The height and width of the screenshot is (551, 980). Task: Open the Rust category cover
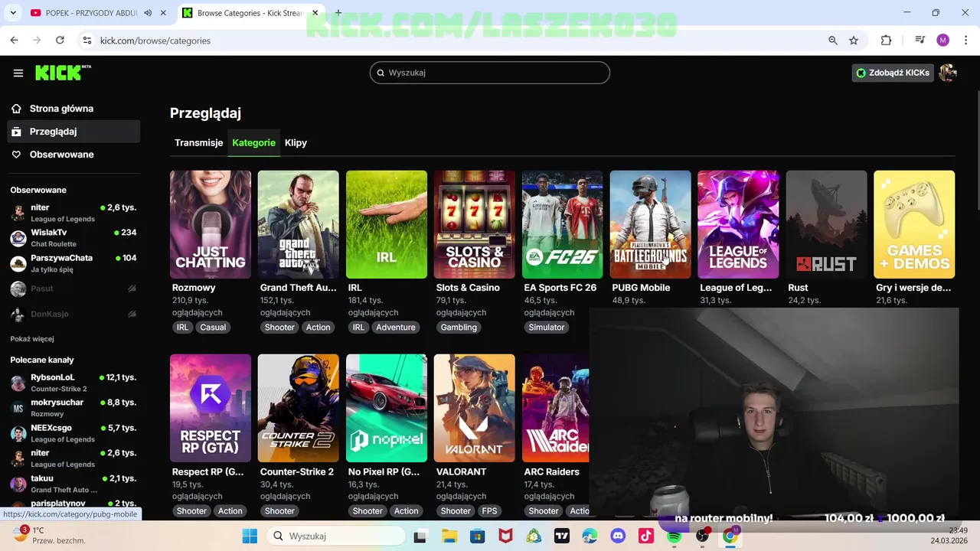(827, 224)
